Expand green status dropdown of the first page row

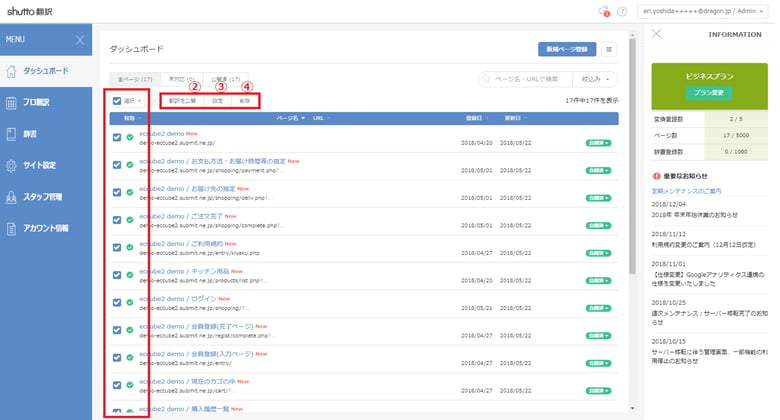(x=598, y=143)
